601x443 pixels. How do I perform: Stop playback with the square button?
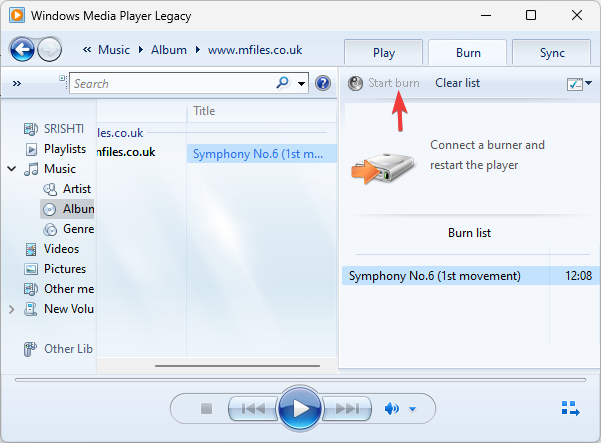pos(206,409)
